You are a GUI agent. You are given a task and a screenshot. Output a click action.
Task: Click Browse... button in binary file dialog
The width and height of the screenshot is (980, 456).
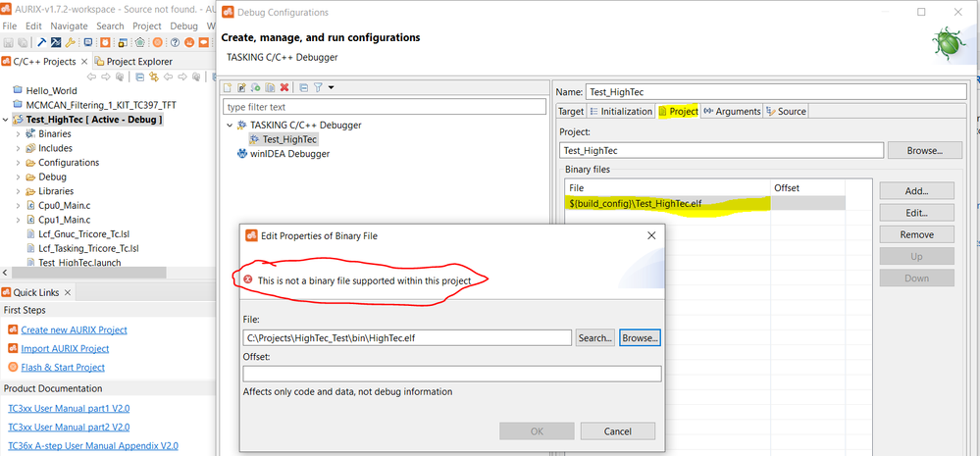640,338
